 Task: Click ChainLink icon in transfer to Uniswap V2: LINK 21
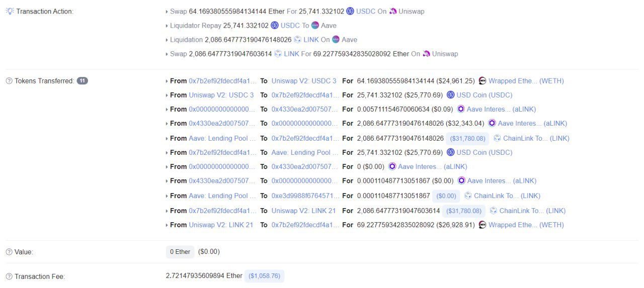[x=494, y=211]
